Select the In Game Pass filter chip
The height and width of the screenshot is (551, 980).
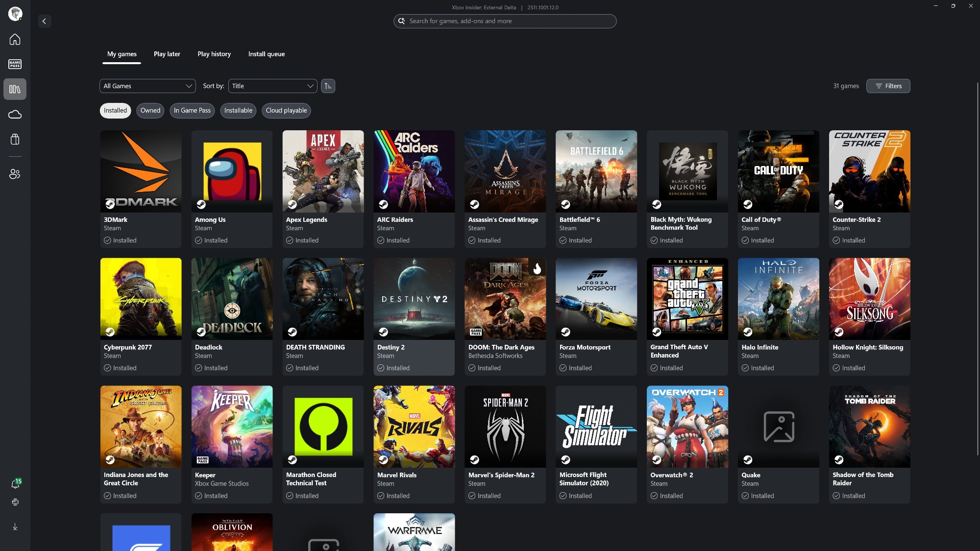coord(192,111)
